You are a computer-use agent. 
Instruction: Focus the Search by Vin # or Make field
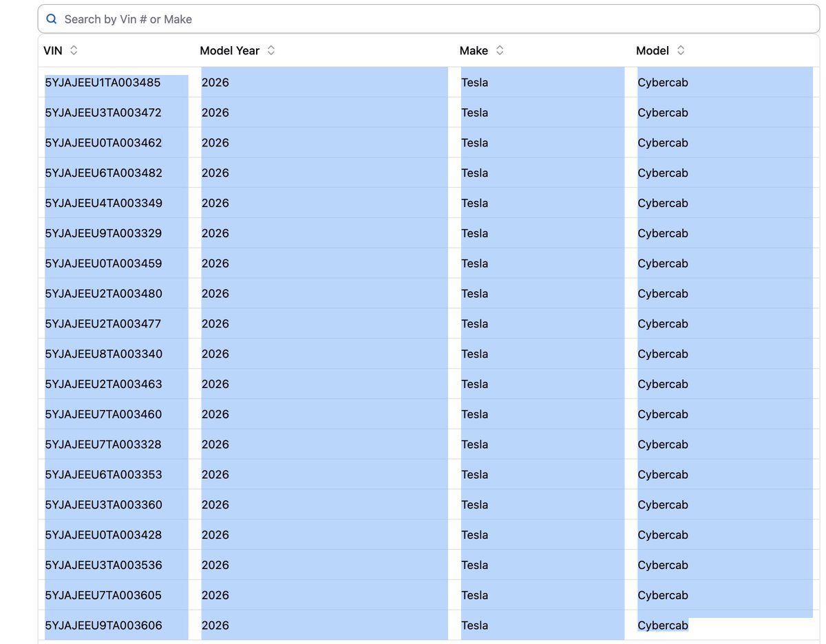(x=429, y=19)
